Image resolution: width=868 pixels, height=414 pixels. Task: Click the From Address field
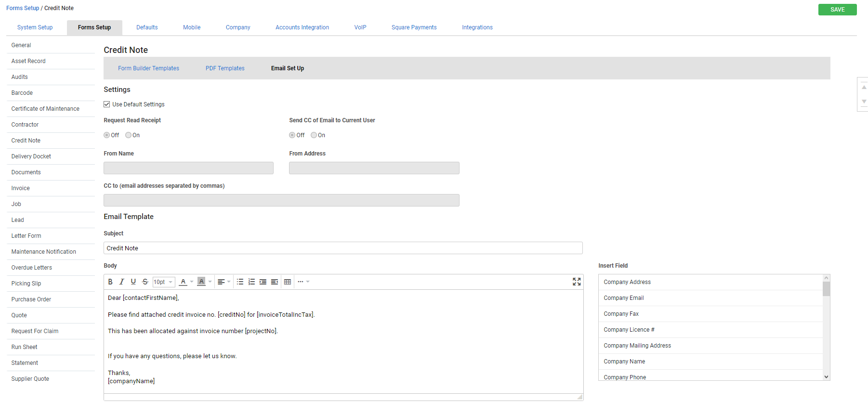(374, 168)
